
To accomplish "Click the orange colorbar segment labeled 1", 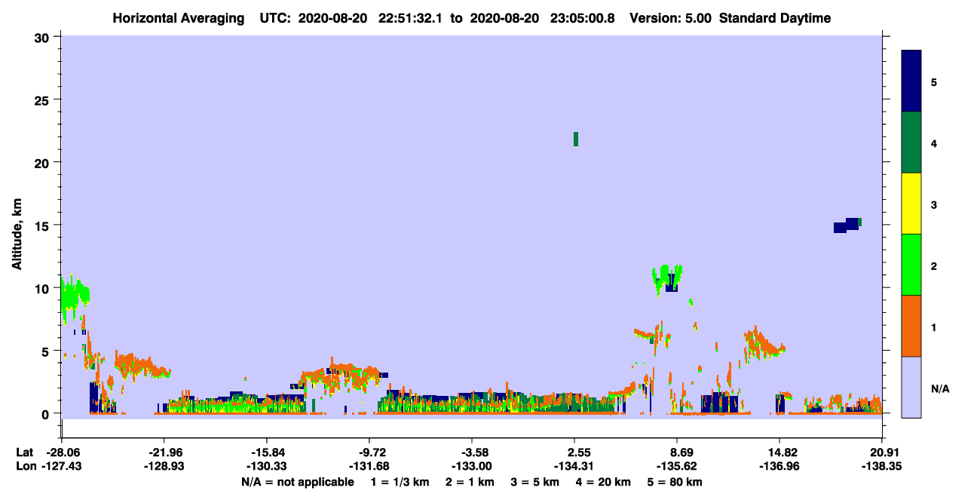I will pyautogui.click(x=911, y=326).
